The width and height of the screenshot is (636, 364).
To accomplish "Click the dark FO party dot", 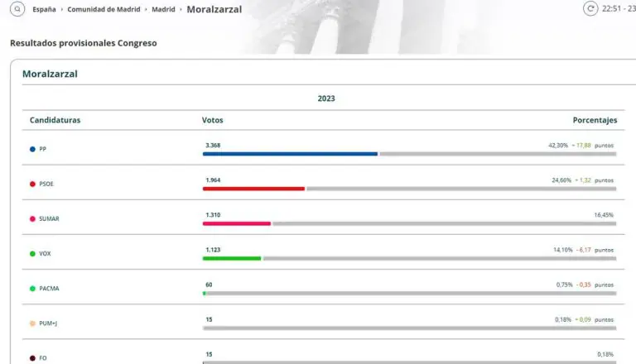I will [x=32, y=358].
